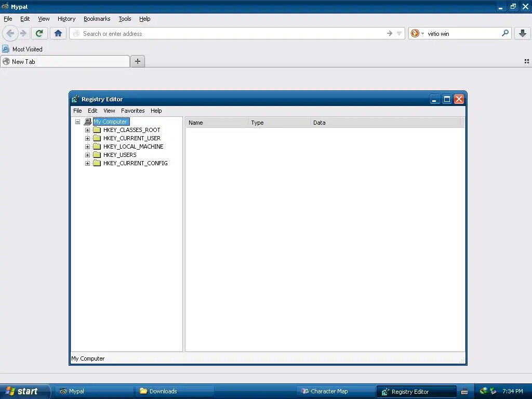
Task: Click the HKEY_CURRENT_CONFIG folder icon
Action: pos(97,163)
